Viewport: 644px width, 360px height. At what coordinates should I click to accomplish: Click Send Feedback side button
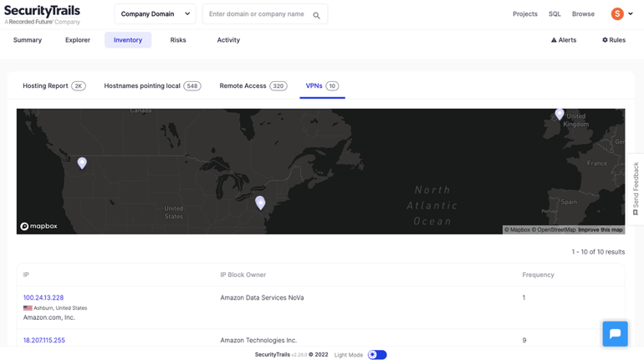[636, 189]
